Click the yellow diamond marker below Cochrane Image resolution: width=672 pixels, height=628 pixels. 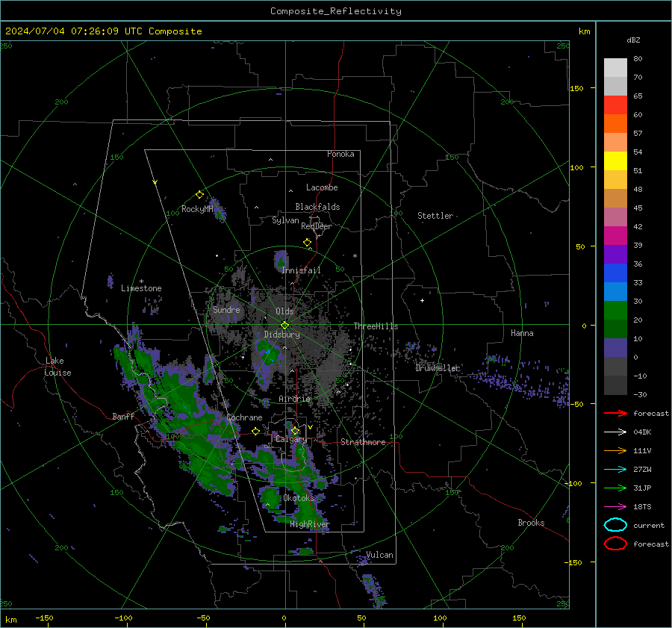255,431
